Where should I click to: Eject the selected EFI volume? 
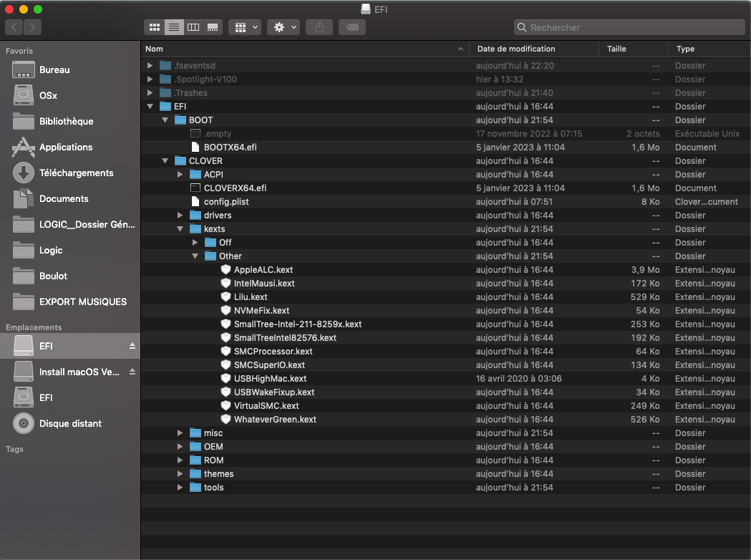pos(132,346)
